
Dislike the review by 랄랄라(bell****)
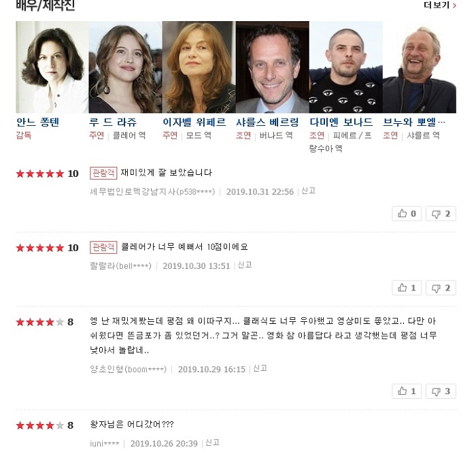441,288
